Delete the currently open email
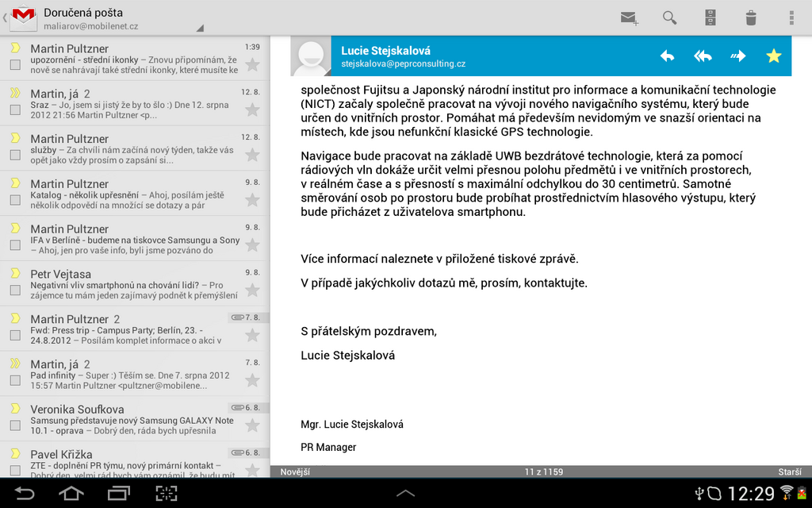This screenshot has height=508, width=812. (749, 17)
